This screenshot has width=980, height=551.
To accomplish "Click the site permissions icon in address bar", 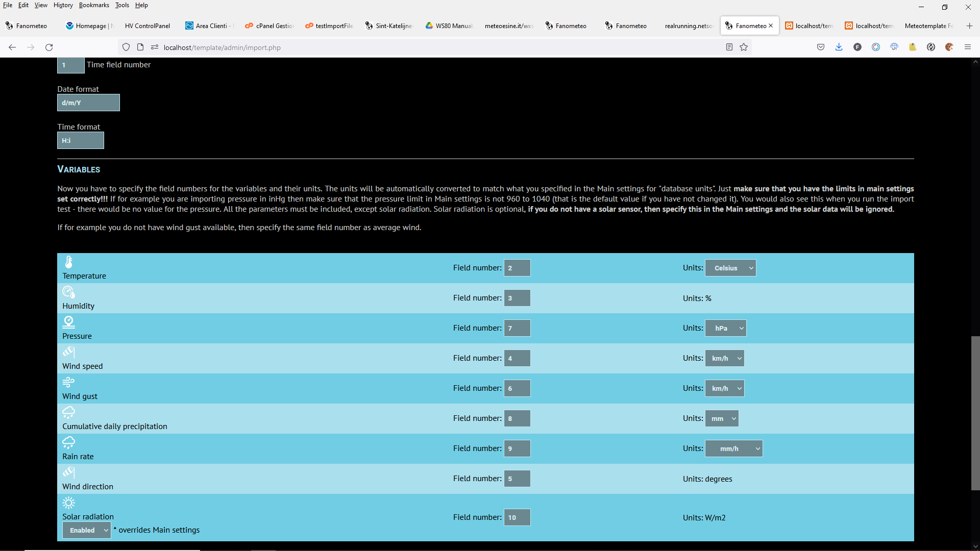I will tap(155, 47).
